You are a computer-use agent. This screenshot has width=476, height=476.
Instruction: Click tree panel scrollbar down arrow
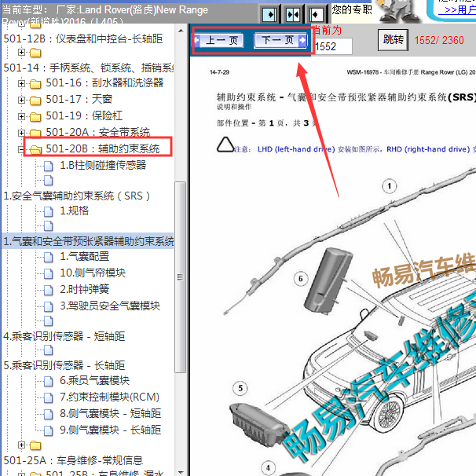[x=181, y=472]
